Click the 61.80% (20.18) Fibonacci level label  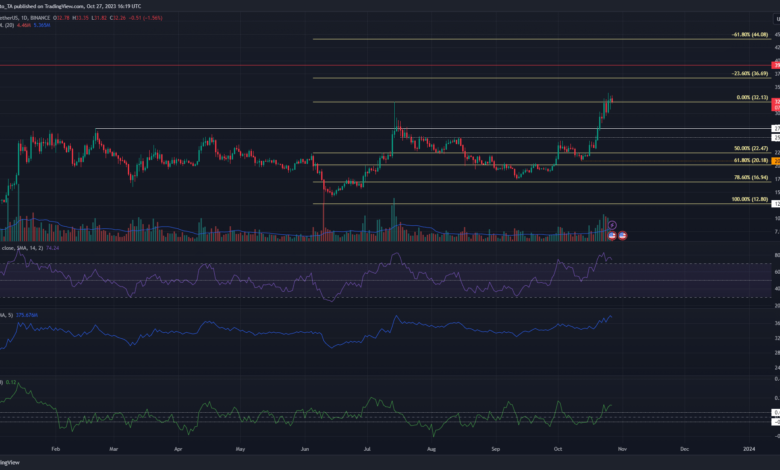pos(749,160)
